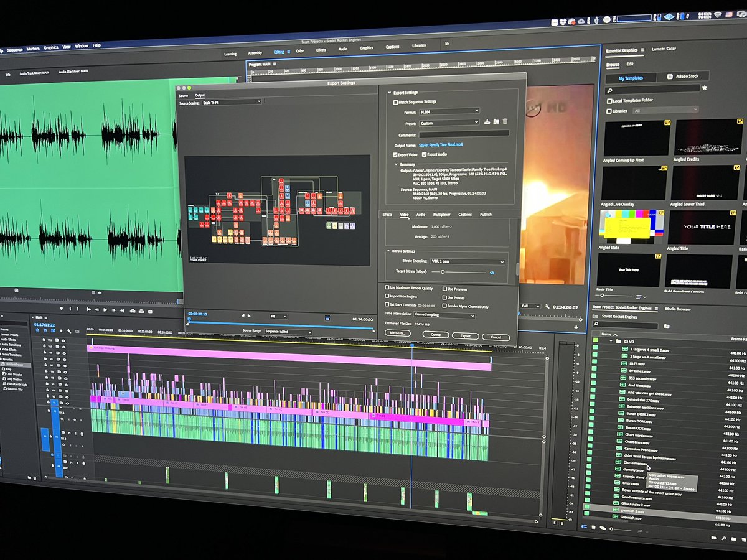
Task: Click the Program monitor settings wrench icon
Action: [x=547, y=306]
